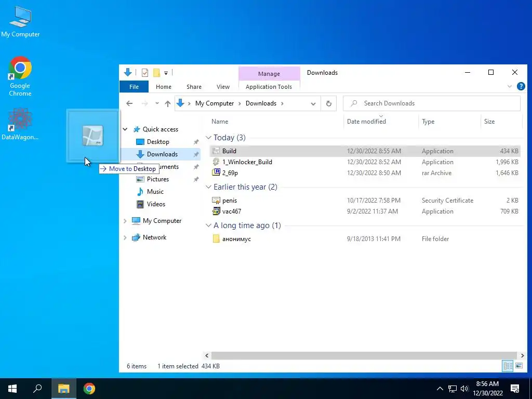
Task: Select the 1_Winlocker_Build file
Action: pos(364,162)
